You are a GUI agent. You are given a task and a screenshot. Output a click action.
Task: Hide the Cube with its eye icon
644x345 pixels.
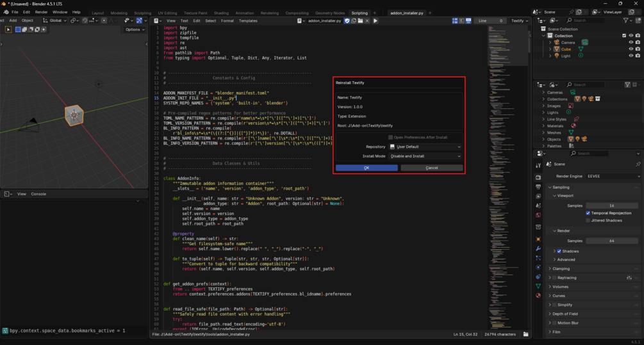[x=631, y=49]
